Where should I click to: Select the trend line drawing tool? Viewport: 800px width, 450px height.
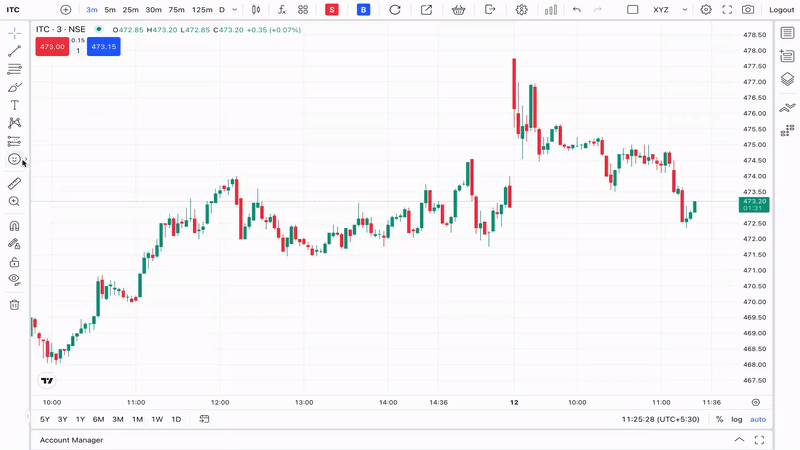(14, 51)
